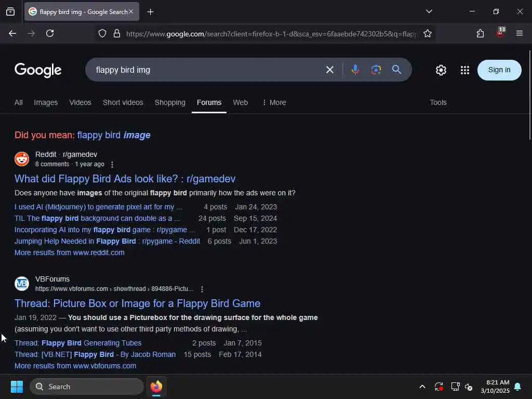Screen dimensions: 532x399
Task: Show hidden system tray icons
Action: coord(422,387)
